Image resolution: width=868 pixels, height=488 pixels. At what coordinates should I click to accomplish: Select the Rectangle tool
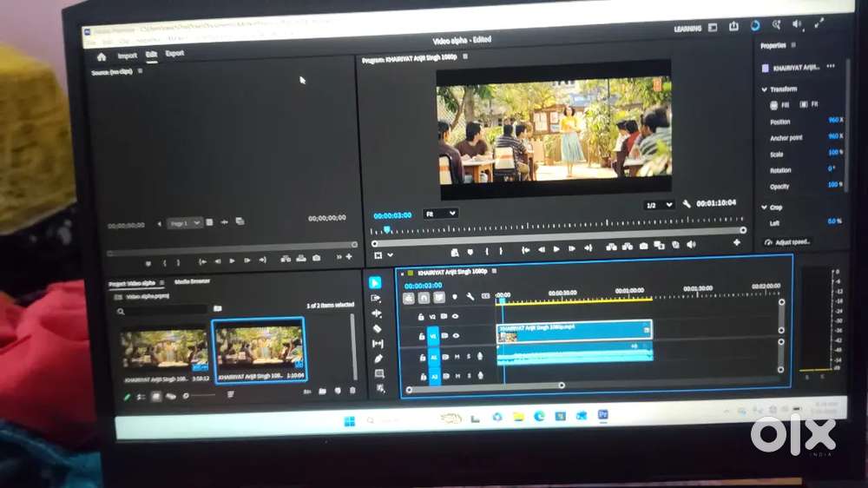[379, 374]
